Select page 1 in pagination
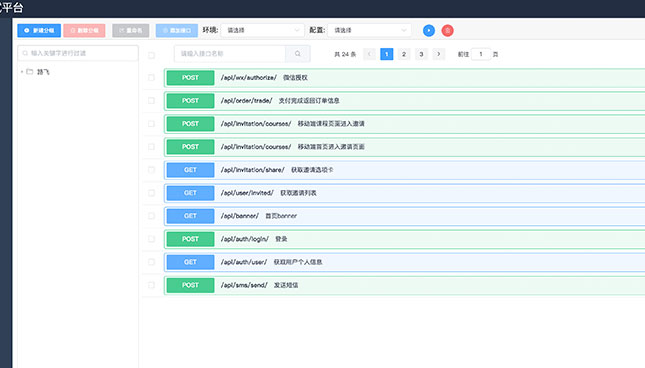Screen dimensions: 645x368 click(x=387, y=54)
